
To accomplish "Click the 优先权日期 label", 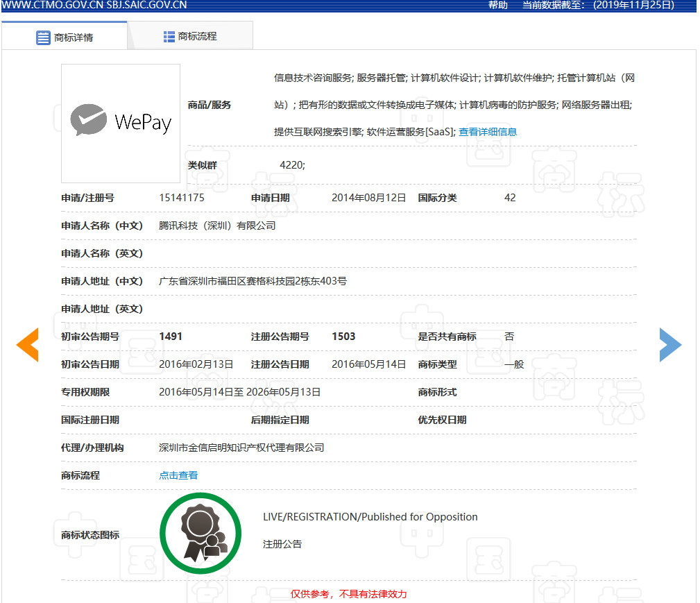I will 442,420.
